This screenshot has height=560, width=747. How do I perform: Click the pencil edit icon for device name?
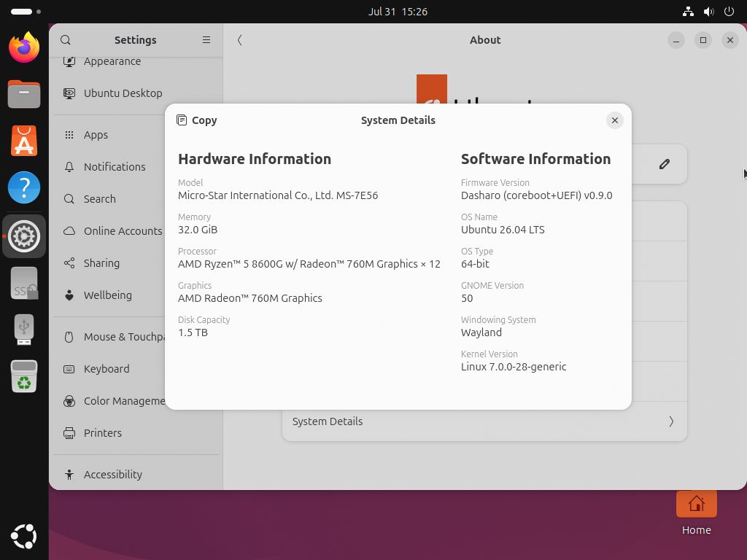click(664, 164)
